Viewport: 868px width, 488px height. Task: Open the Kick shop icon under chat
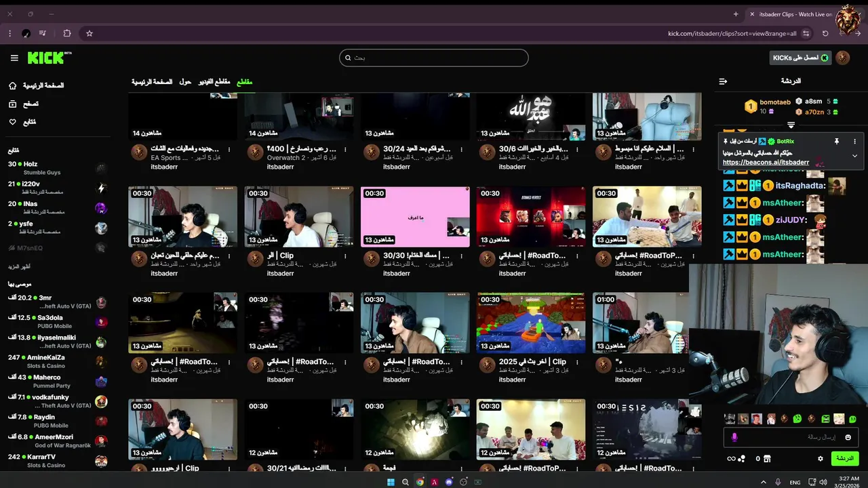click(767, 459)
